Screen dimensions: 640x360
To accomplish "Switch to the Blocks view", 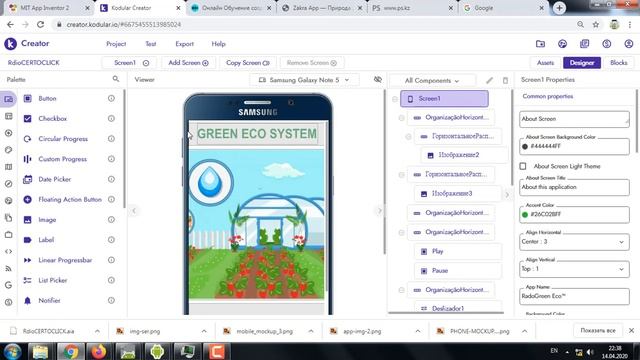I will point(618,63).
